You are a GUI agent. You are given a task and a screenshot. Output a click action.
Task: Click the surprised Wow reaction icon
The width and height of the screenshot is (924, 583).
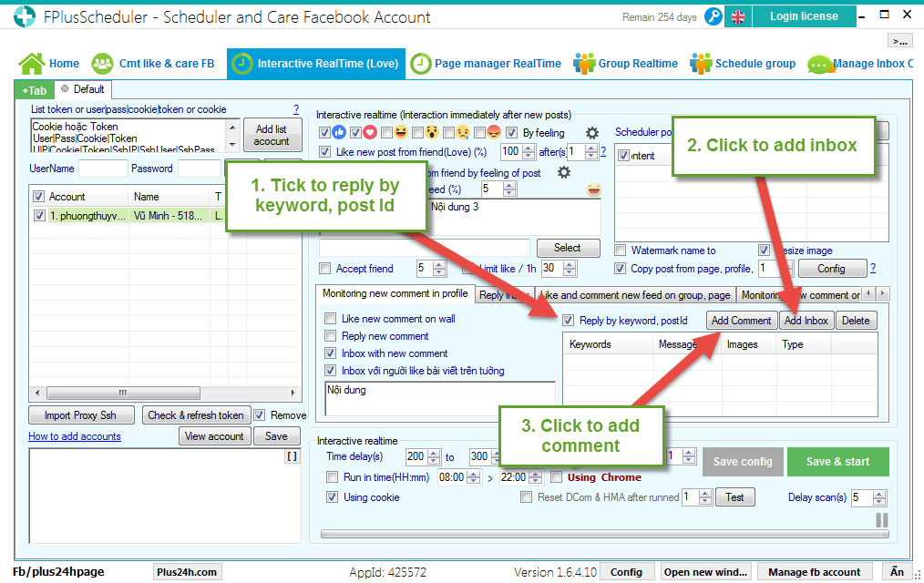coord(432,132)
